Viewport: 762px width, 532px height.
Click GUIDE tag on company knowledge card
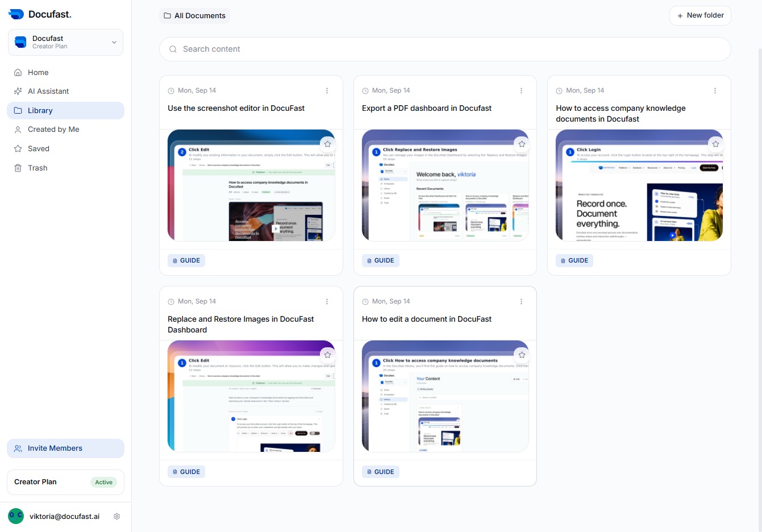tap(574, 260)
